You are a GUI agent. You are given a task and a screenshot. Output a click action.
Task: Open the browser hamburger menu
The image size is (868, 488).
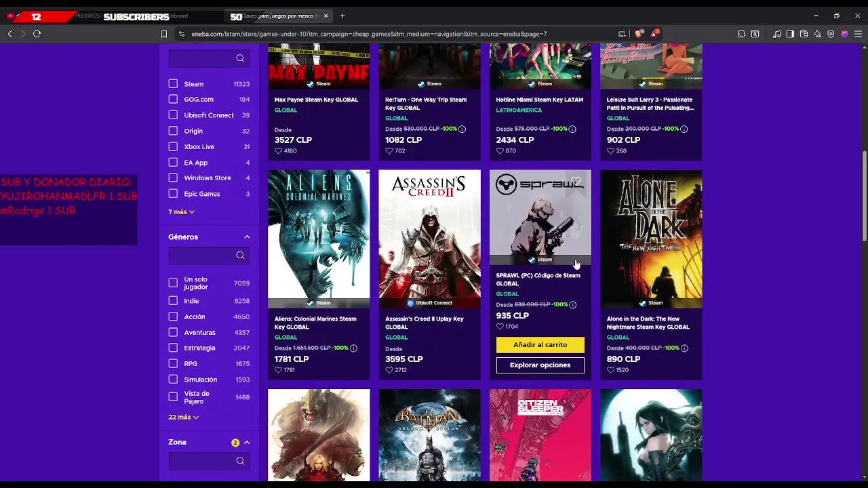point(858,34)
